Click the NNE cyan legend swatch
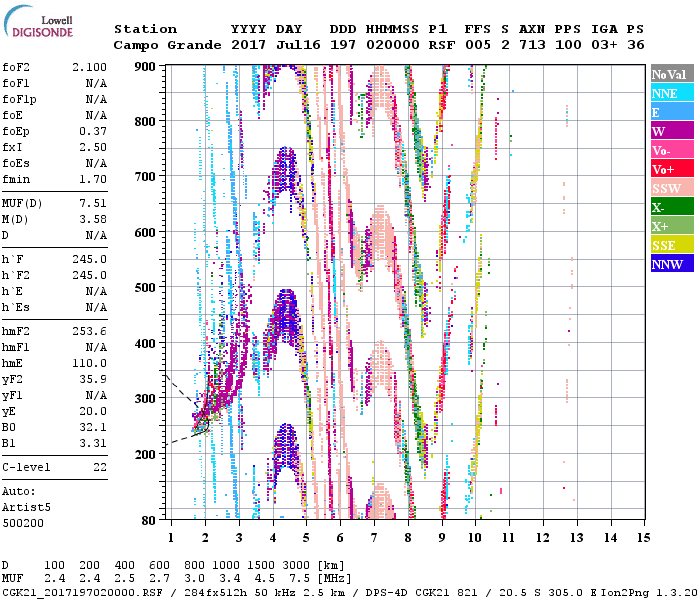The width and height of the screenshot is (700, 600). [672, 93]
